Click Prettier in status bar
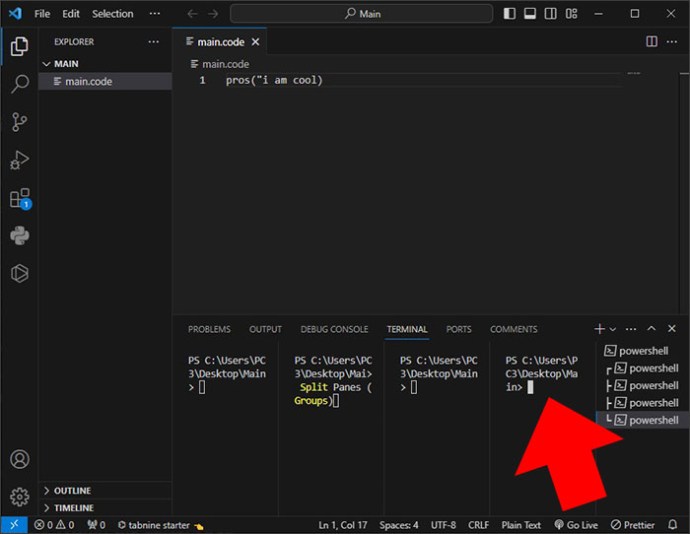 633,525
